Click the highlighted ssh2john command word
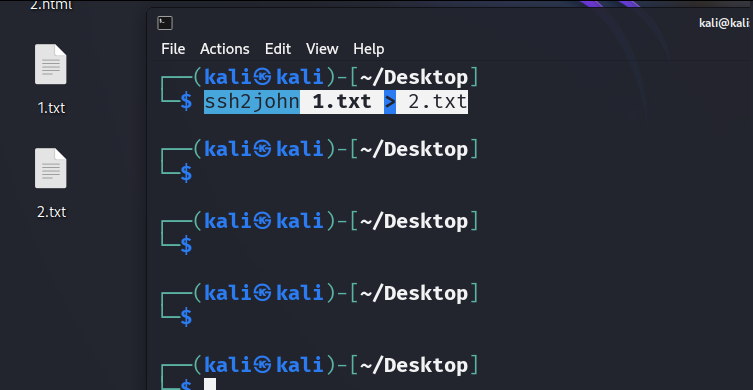 [252, 102]
